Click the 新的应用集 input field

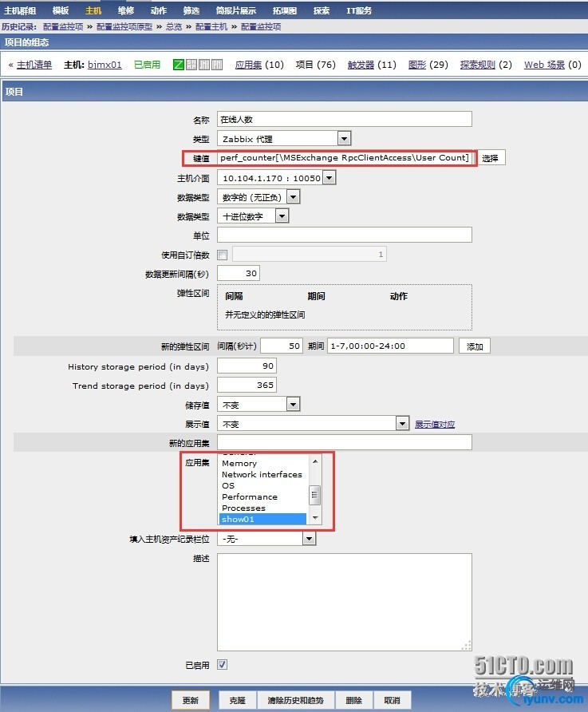(345, 442)
